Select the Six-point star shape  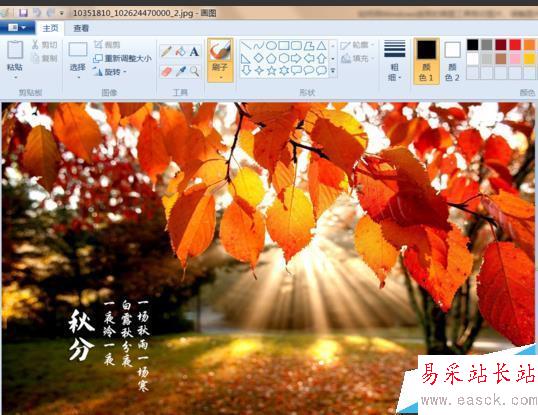pos(284,71)
